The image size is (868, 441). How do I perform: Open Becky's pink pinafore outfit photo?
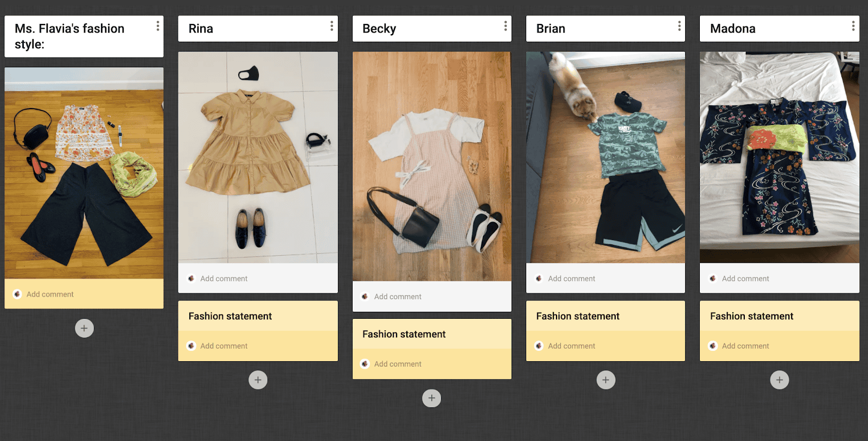[x=431, y=166]
